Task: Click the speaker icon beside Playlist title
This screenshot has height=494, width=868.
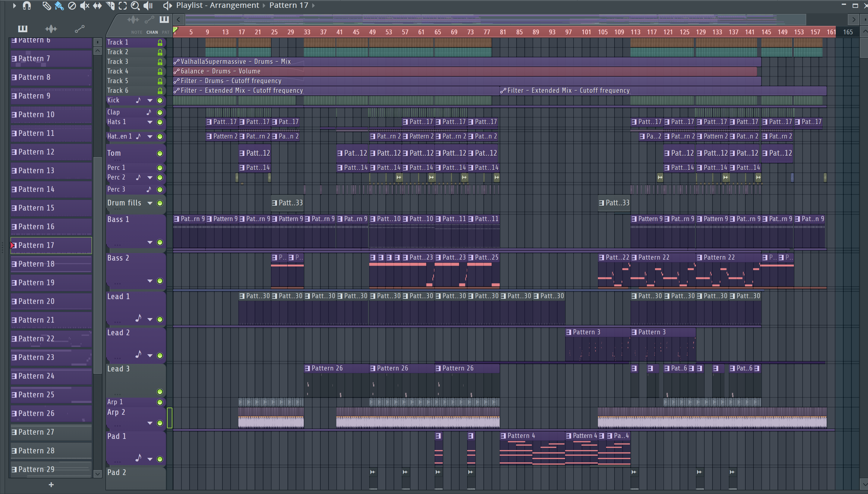Action: coord(167,5)
